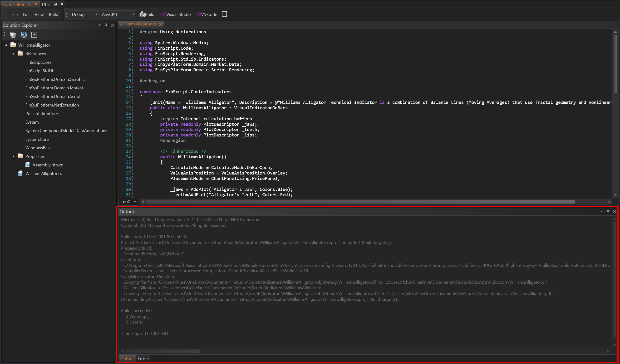Open AssemblyInfo.cs in Solution Explorer
This screenshot has height=364, width=620.
coord(48,165)
